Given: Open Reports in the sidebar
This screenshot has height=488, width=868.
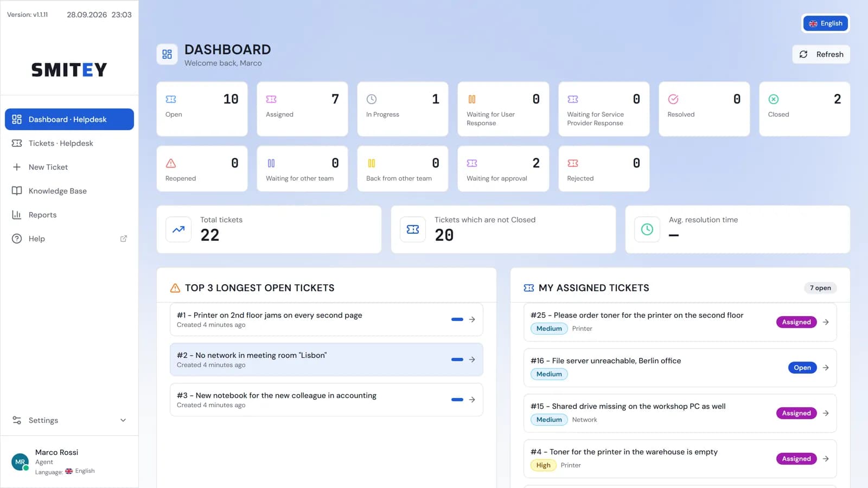Looking at the screenshot, I should click(69, 215).
